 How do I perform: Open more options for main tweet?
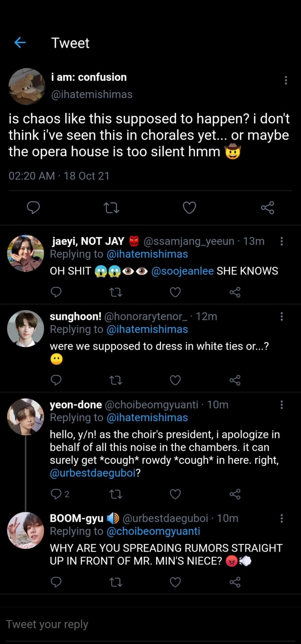coord(286,80)
